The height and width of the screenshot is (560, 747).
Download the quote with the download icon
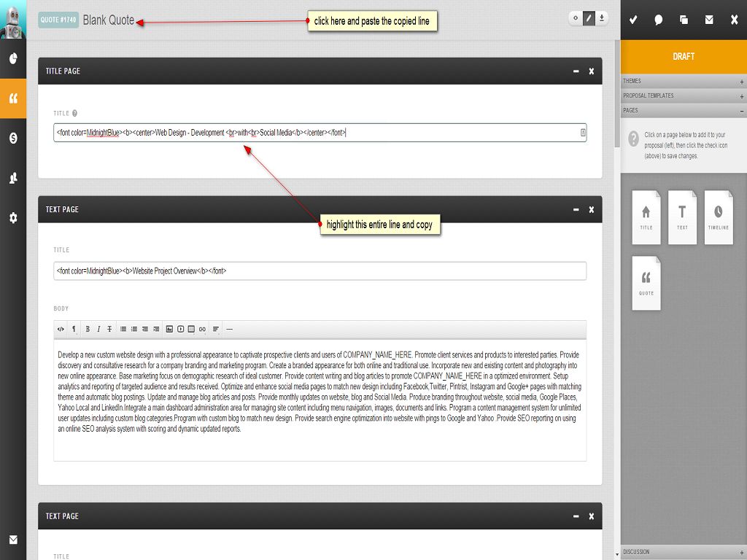pos(602,18)
